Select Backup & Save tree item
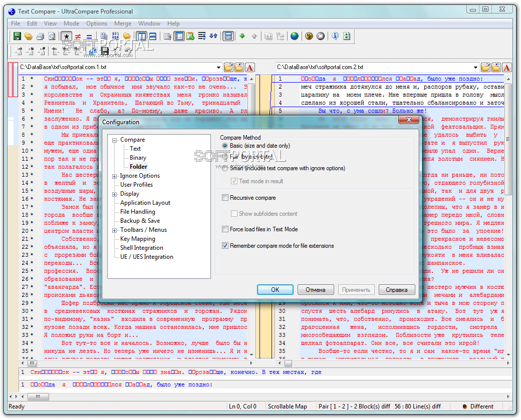 click(x=140, y=221)
